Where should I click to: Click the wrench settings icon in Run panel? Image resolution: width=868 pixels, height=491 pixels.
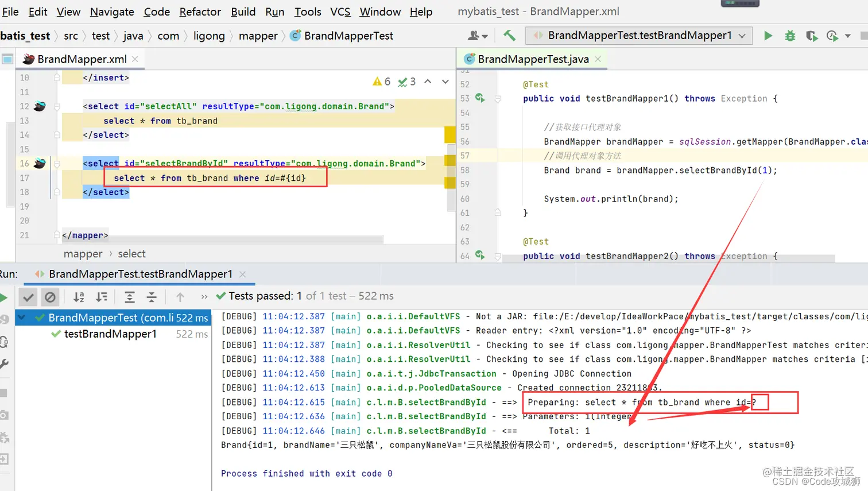4,364
